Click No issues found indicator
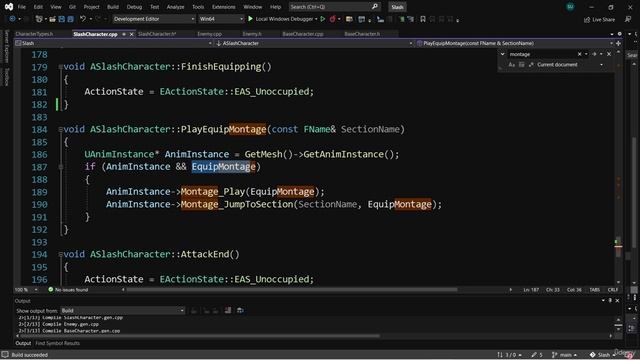 (x=68, y=290)
